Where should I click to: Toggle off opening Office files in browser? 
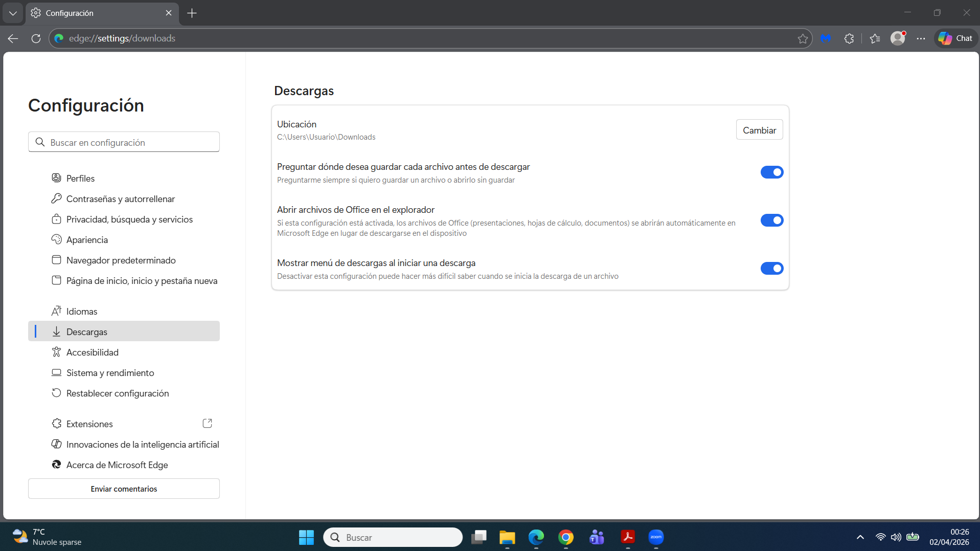772,221
